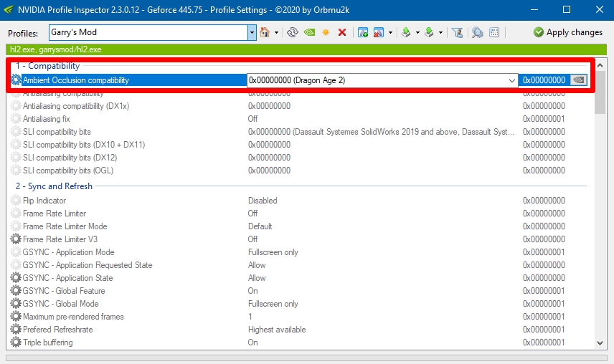Click the gear icon beside Triple buffering
The width and height of the screenshot is (614, 364).
(16, 342)
